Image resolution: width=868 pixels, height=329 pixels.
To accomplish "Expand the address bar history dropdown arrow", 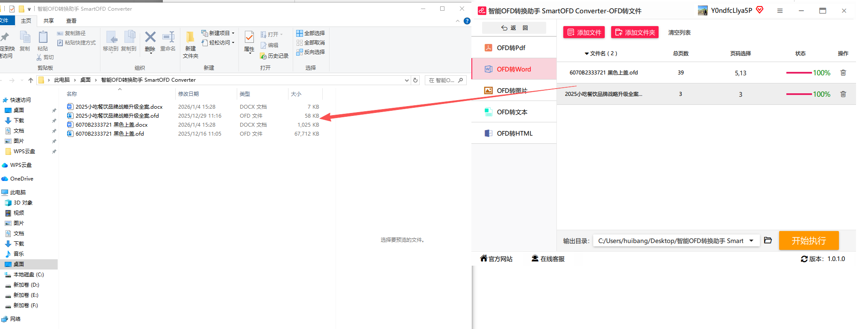I will coord(406,80).
